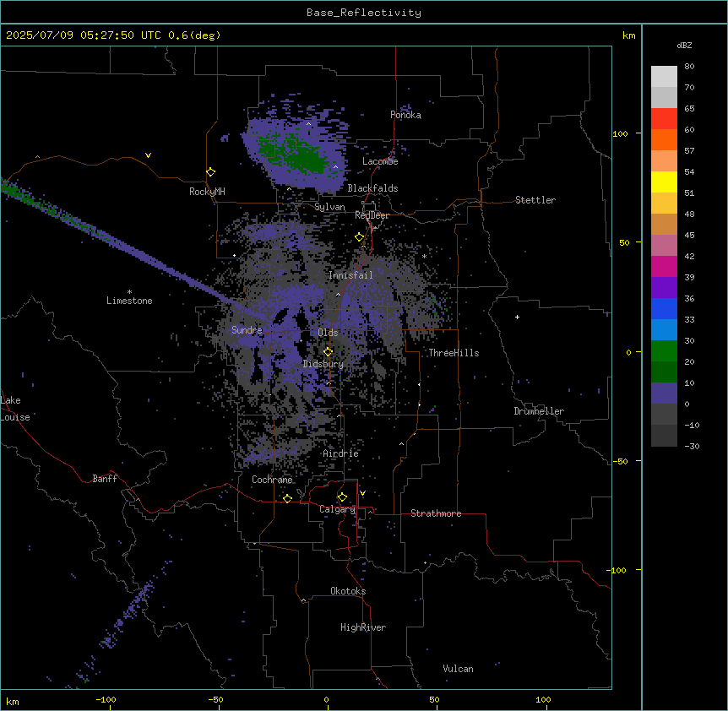Click the Cochrane city label

click(272, 480)
